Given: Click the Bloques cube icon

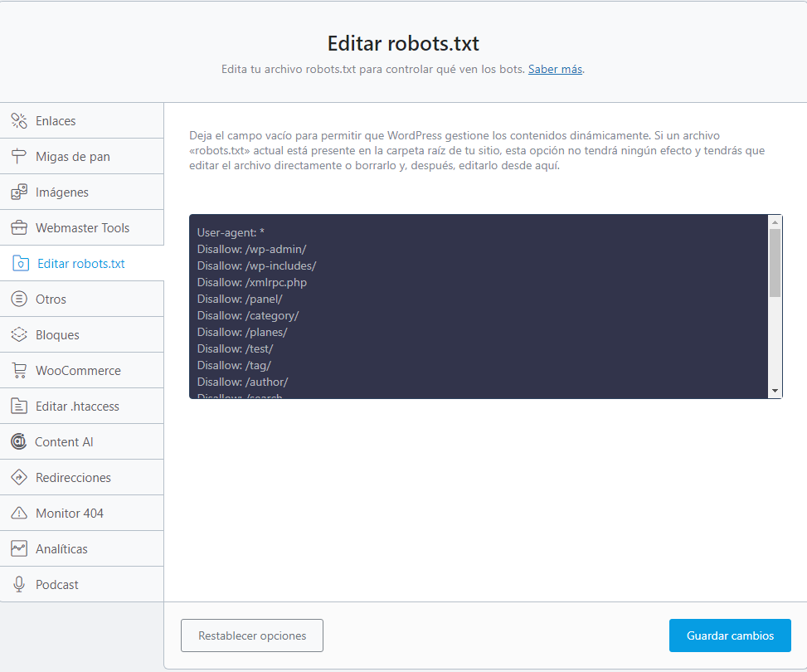Looking at the screenshot, I should pos(19,334).
